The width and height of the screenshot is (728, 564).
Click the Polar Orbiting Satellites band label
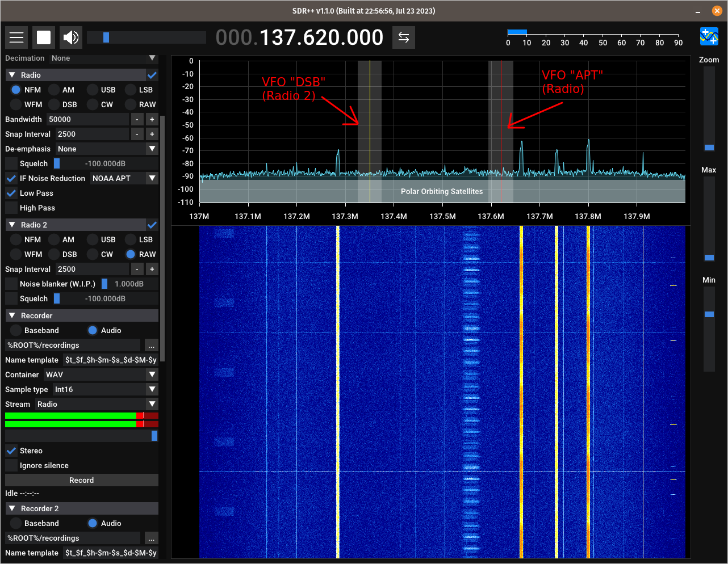pyautogui.click(x=442, y=191)
